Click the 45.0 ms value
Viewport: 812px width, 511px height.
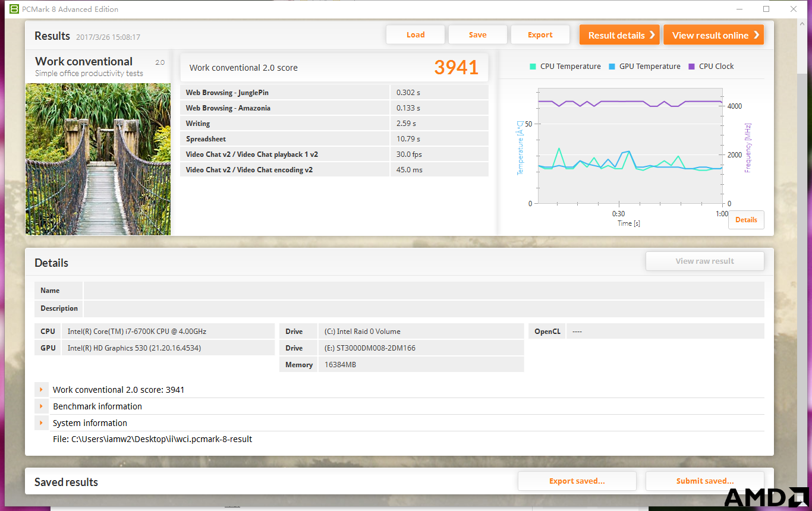click(x=409, y=170)
